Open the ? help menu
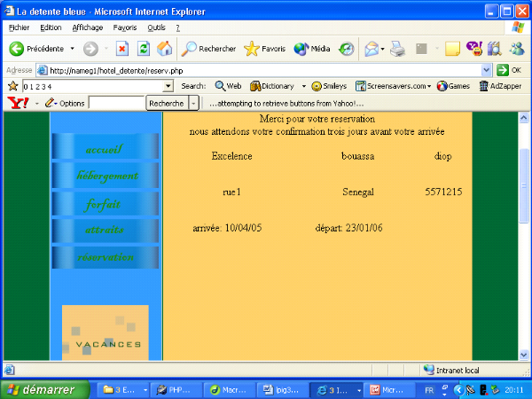The width and height of the screenshot is (532, 399). point(178,27)
